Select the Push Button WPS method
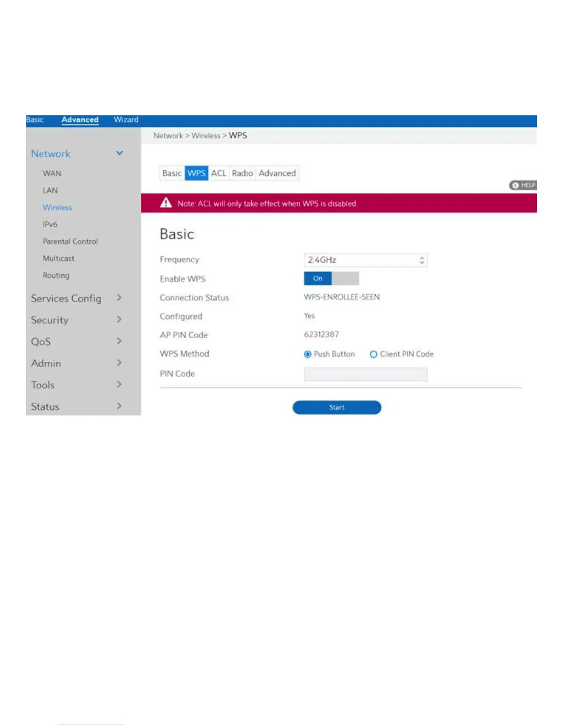The height and width of the screenshot is (728, 563). tap(308, 354)
